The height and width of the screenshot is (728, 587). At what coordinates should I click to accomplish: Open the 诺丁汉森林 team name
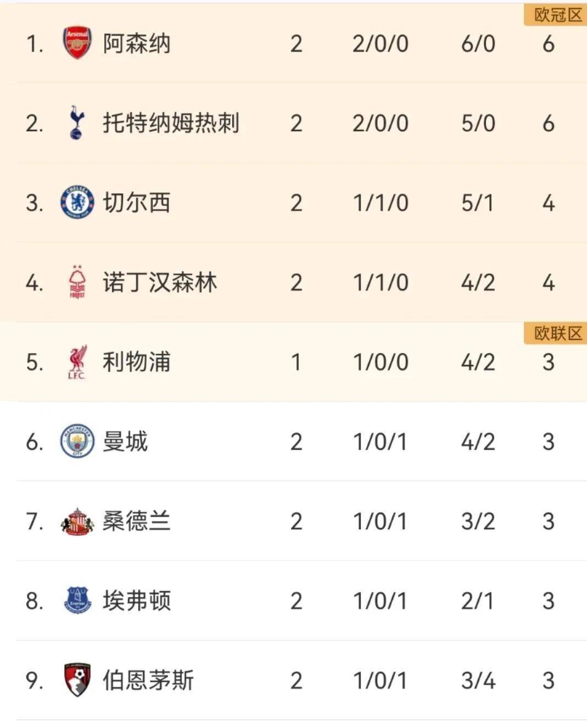(160, 282)
